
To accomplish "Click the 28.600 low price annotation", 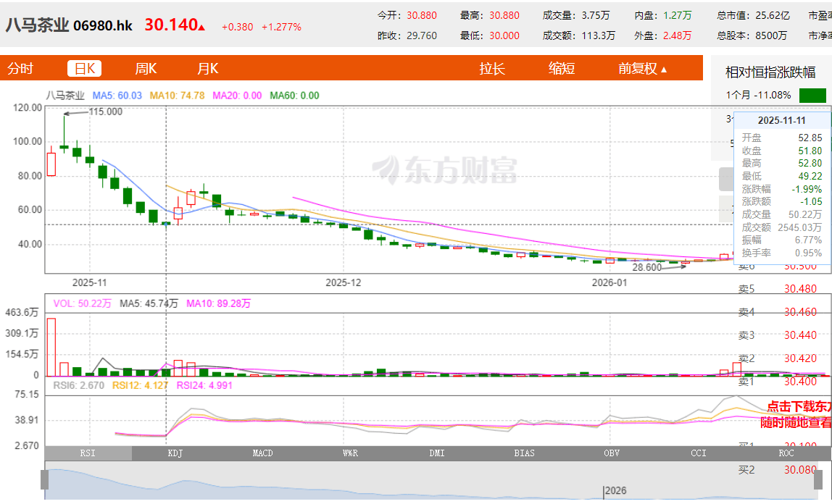I will 646,267.
